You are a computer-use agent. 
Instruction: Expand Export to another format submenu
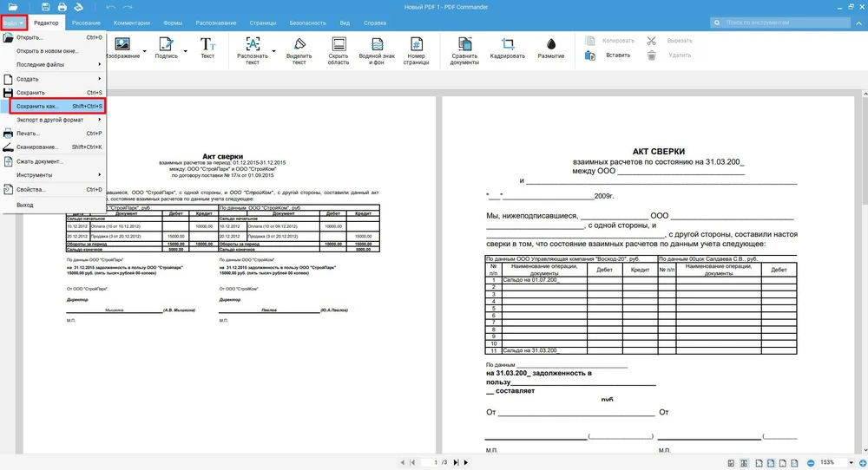pyautogui.click(x=54, y=120)
